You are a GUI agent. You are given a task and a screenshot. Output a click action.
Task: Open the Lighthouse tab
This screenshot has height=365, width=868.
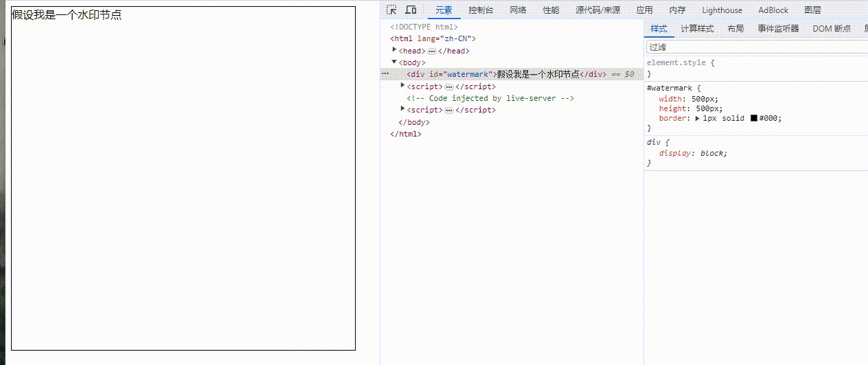722,10
